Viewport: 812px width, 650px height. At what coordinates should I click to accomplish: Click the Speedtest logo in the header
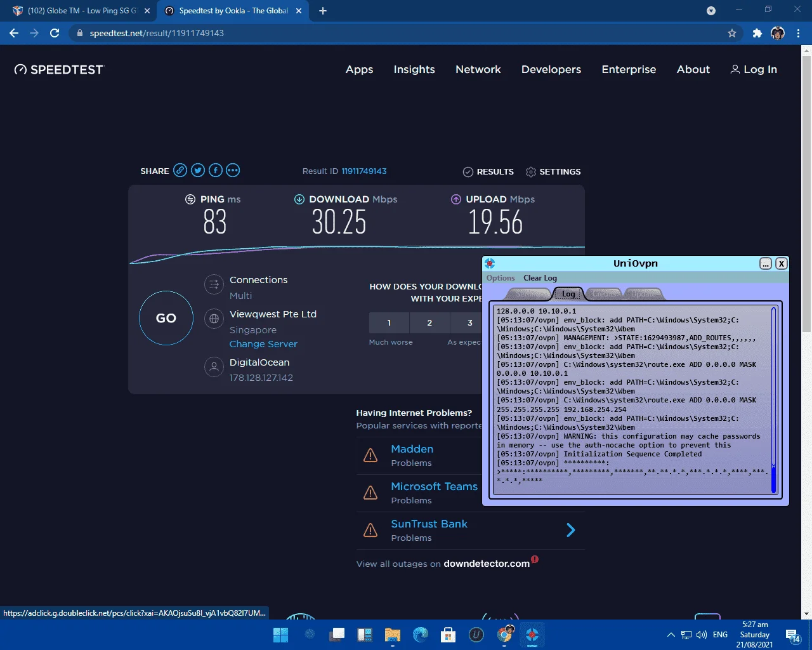point(58,70)
